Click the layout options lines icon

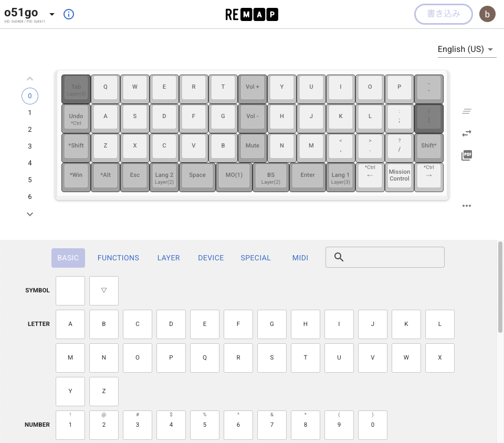pyautogui.click(x=467, y=111)
